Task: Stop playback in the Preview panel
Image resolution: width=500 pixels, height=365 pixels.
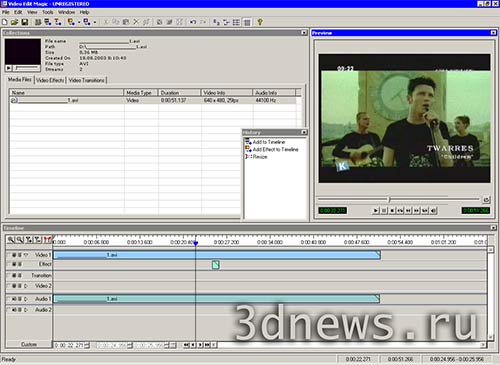Action: (x=392, y=211)
